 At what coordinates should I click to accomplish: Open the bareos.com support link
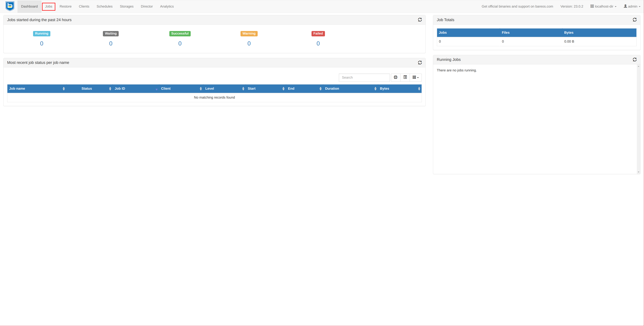[517, 7]
